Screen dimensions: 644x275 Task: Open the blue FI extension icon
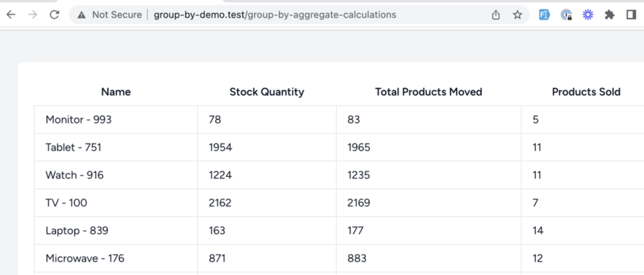click(x=544, y=15)
